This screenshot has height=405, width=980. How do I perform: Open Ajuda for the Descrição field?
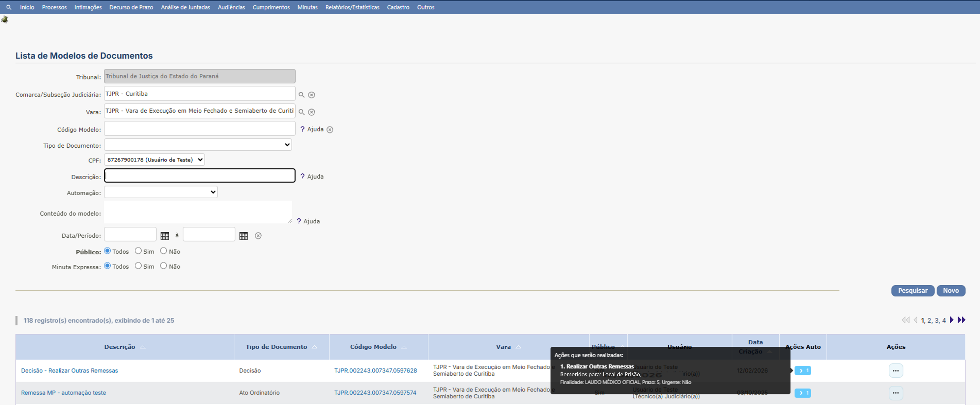click(x=312, y=176)
